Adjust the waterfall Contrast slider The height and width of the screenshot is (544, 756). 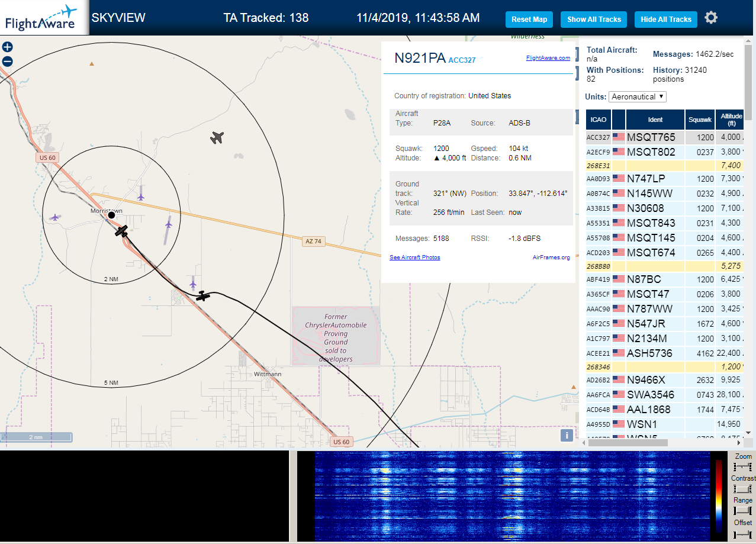tap(742, 489)
